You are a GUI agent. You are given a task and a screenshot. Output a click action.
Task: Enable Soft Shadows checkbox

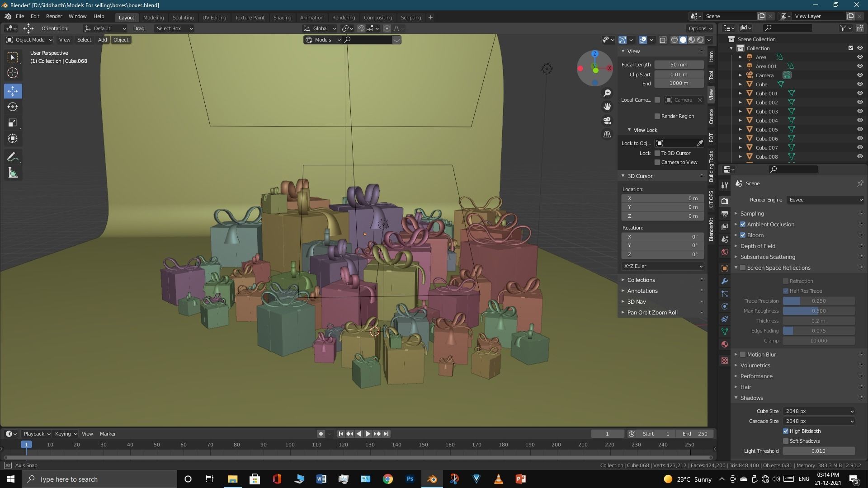click(786, 441)
